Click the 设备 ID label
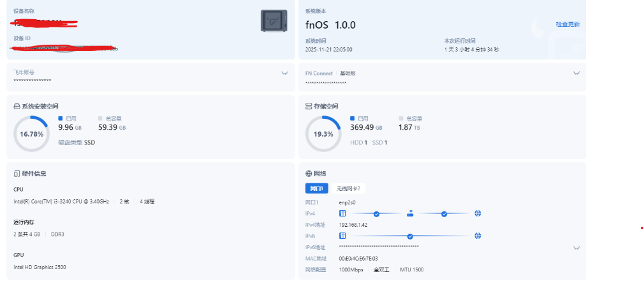Image resolution: width=644 pixels, height=304 pixels. (22, 38)
